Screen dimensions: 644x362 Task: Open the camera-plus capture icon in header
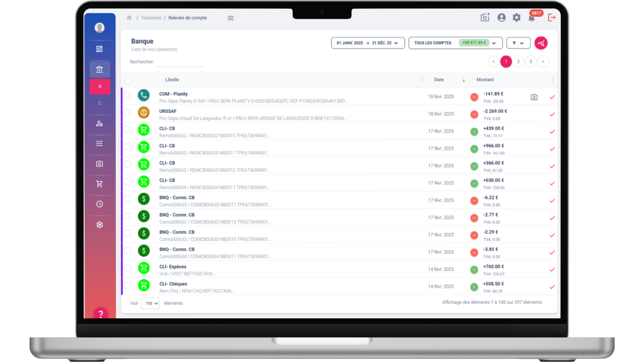pyautogui.click(x=485, y=17)
